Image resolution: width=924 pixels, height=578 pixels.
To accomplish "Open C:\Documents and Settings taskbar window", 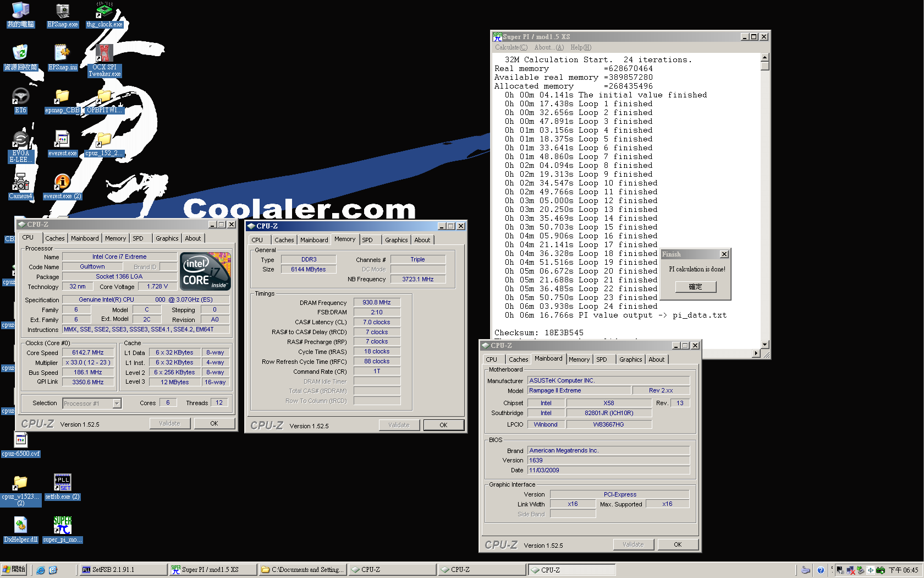I will (302, 570).
